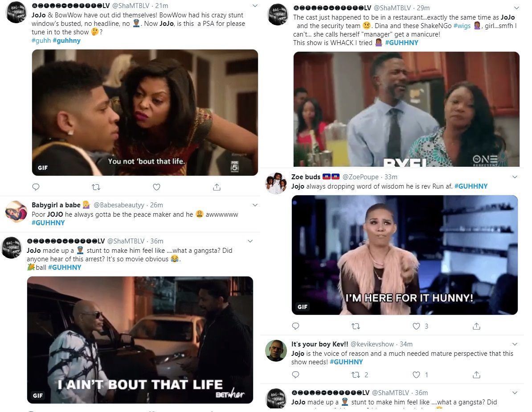Viewport: 532px width, 412px height.
Task: Reply to Zoe buds' tweet
Action: coord(295,326)
